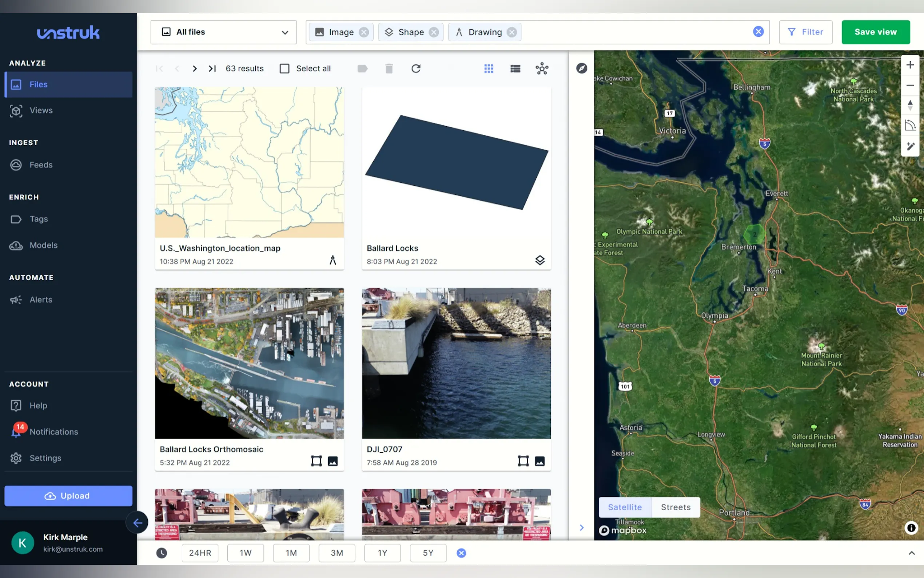
Task: Expand the bottom timeline panel chevron
Action: point(911,553)
